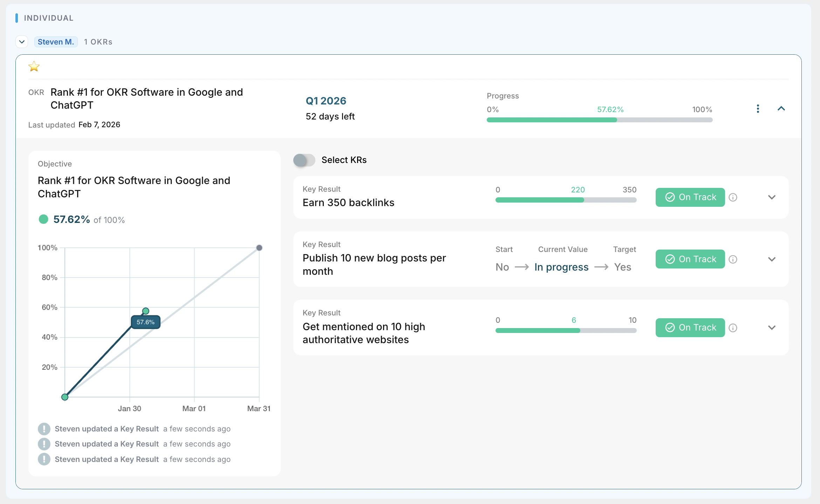Viewport: 820px width, 504px height.
Task: Expand the high authoritative websites key result
Action: click(772, 328)
